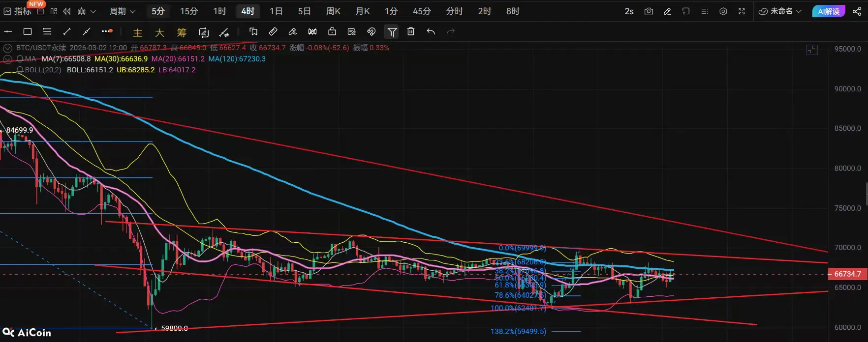868x342 pixels.
Task: Click MA(120):67230.3 legend value
Action: (237, 59)
